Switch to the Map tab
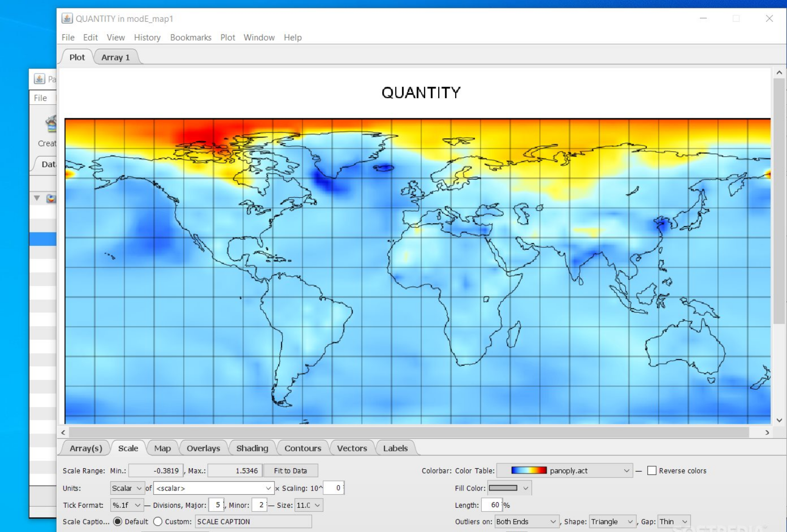 pyautogui.click(x=162, y=448)
